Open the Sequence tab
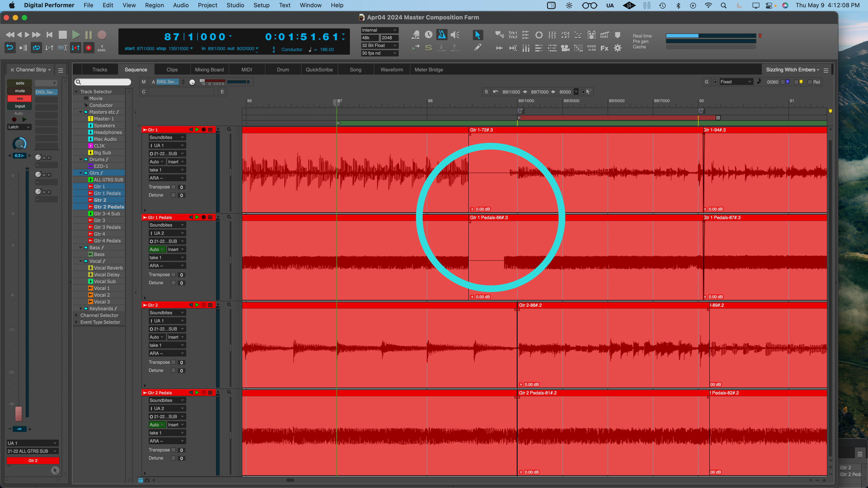 [x=135, y=70]
